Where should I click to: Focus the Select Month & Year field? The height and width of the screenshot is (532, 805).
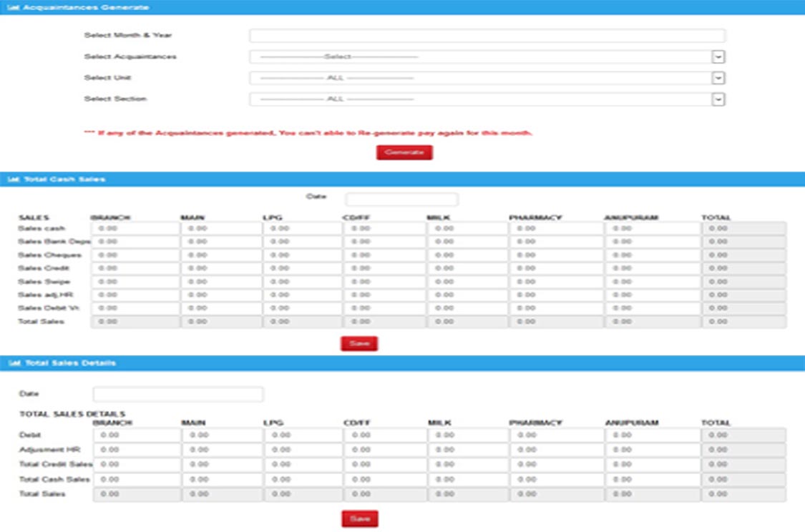coord(487,36)
